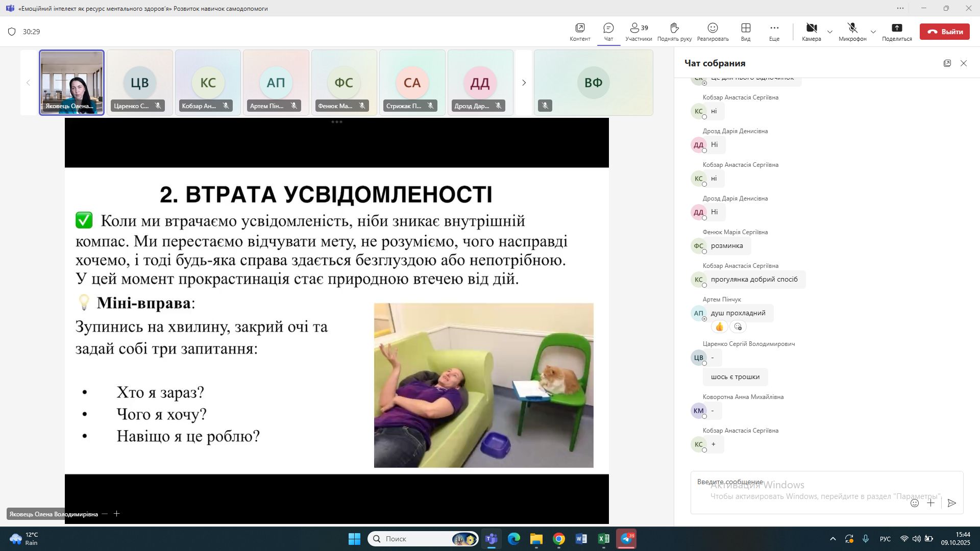Show next participants with right chevron
The width and height of the screenshot is (980, 551).
(524, 83)
